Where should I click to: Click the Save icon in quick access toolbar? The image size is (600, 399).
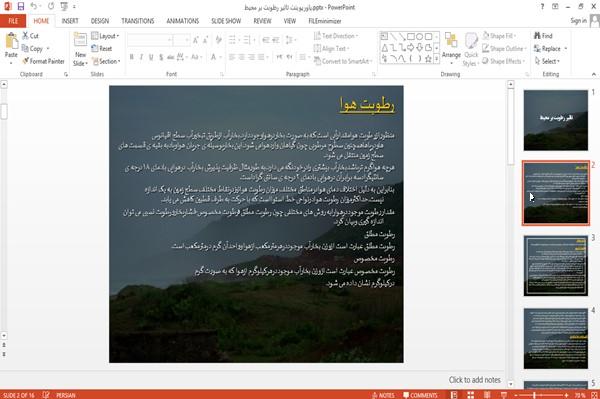click(21, 6)
